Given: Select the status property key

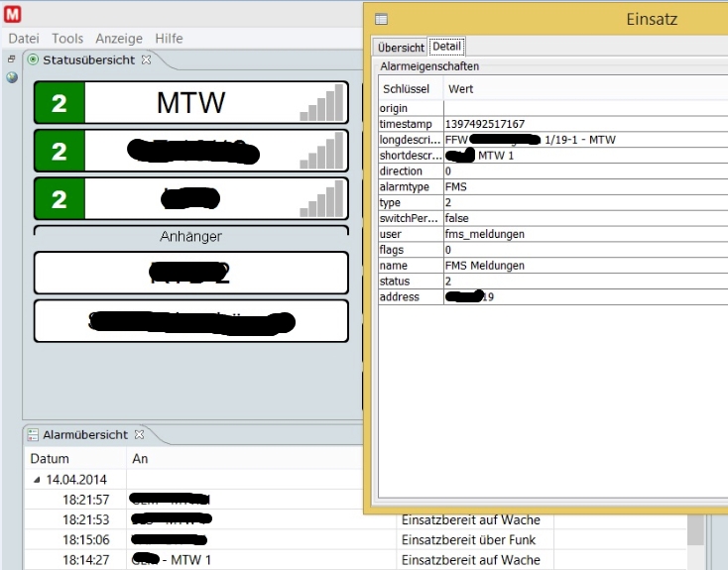Looking at the screenshot, I should [395, 282].
